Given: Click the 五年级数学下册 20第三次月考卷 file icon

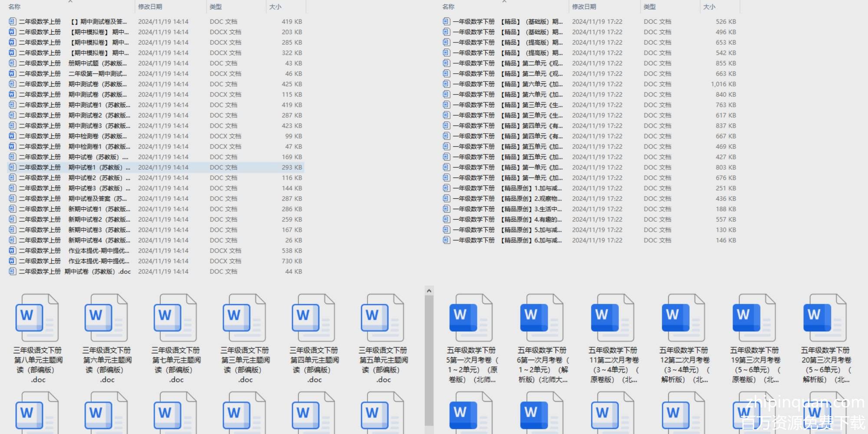Looking at the screenshot, I should click(x=825, y=318).
